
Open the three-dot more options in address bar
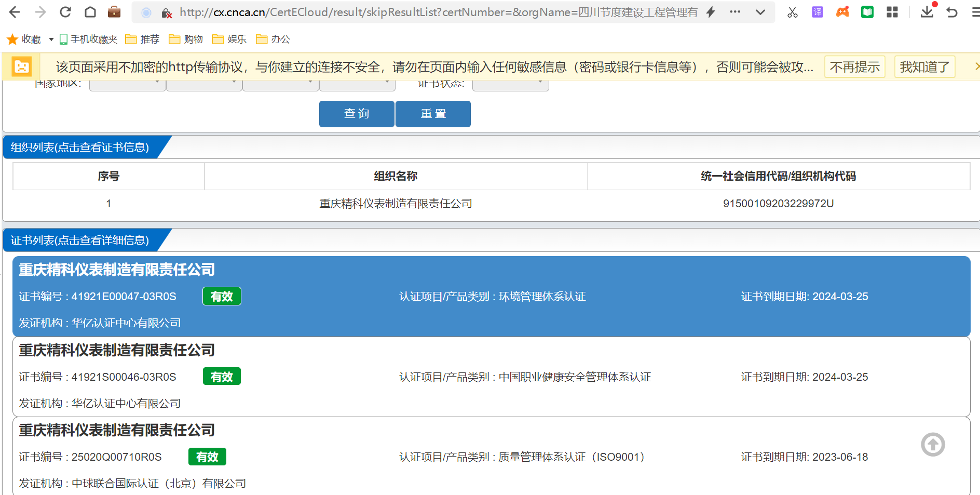735,12
